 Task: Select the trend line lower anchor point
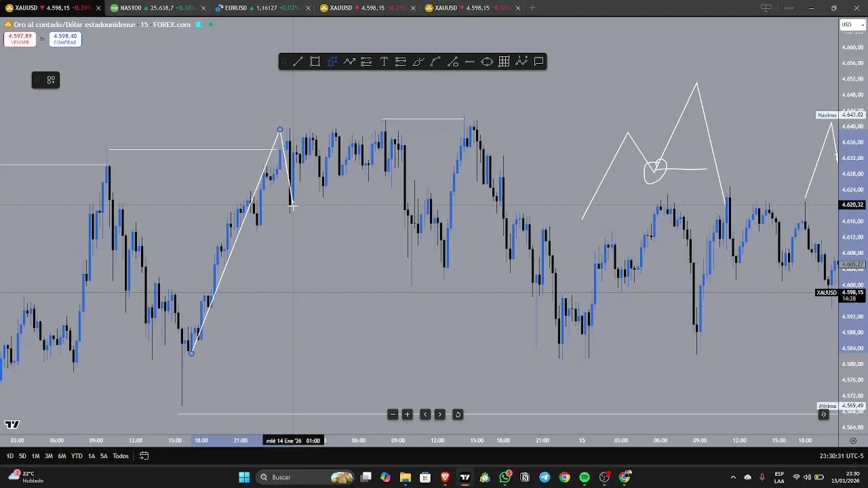coord(191,353)
